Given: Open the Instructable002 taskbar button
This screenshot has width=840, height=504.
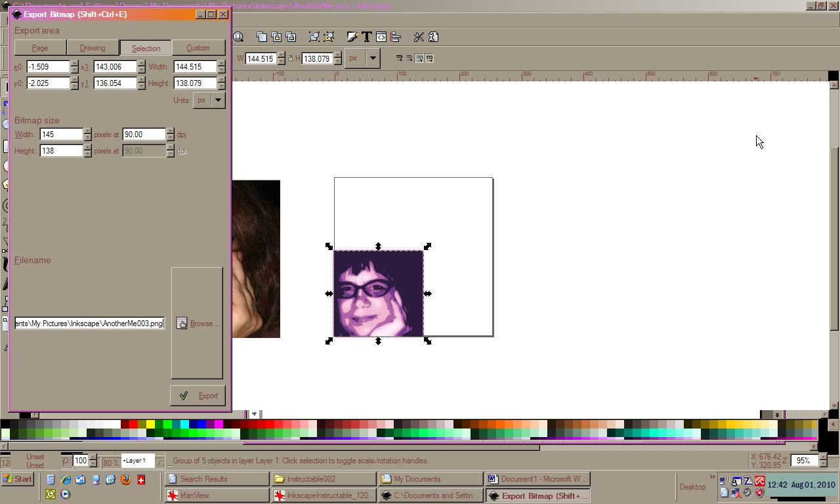Looking at the screenshot, I should point(324,479).
